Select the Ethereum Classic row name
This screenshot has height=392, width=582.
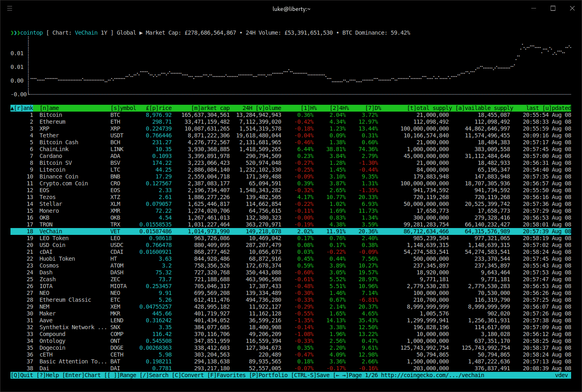[x=65, y=300]
